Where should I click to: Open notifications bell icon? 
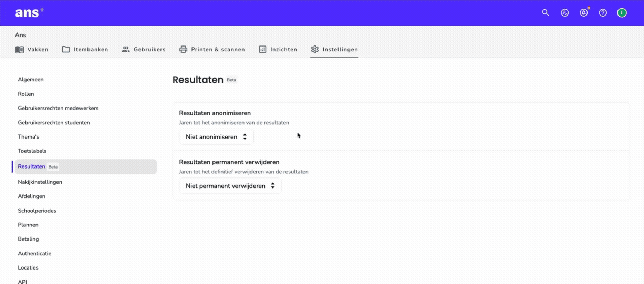[584, 13]
